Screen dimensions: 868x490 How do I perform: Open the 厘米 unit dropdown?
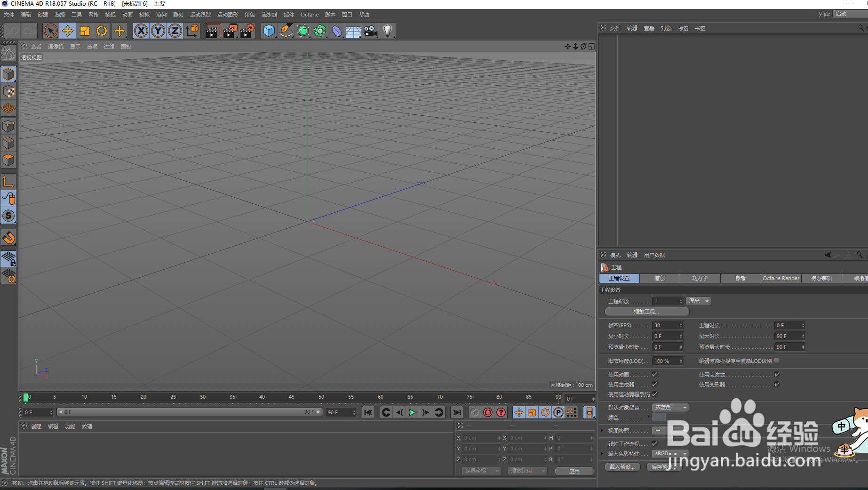(x=699, y=301)
